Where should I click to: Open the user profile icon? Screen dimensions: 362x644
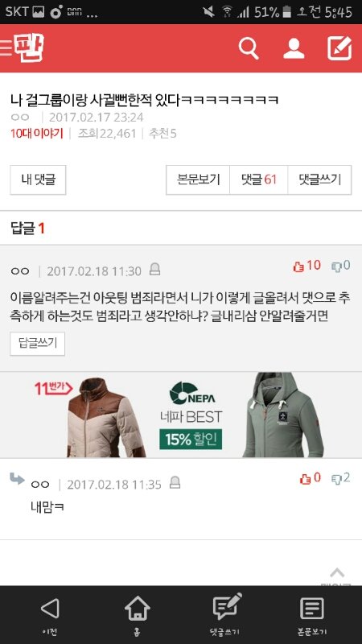(294, 48)
